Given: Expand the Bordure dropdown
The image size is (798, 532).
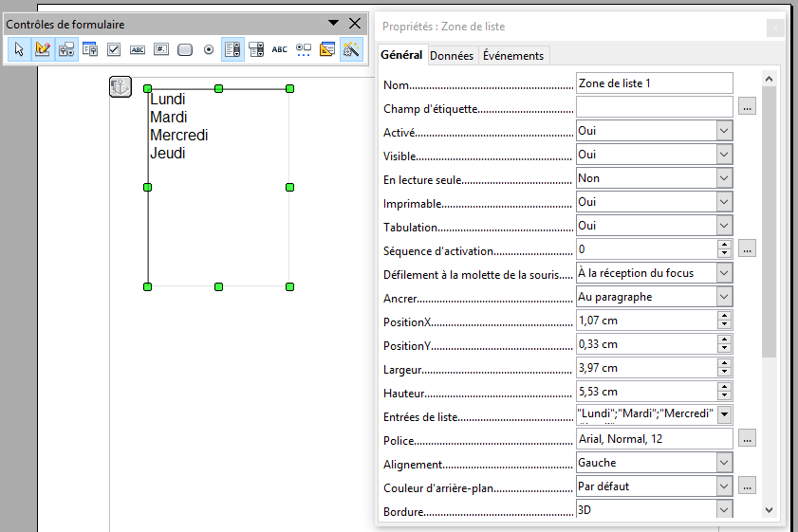Looking at the screenshot, I should 724,509.
